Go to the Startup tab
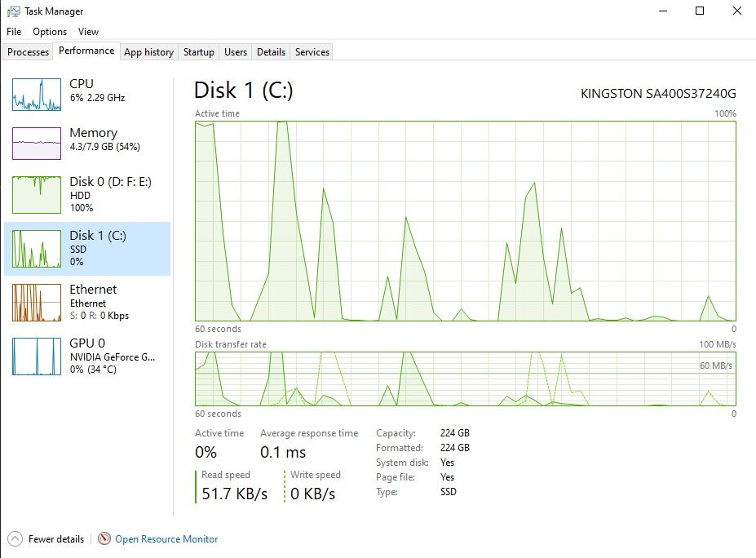This screenshot has width=756, height=558. coord(199,52)
